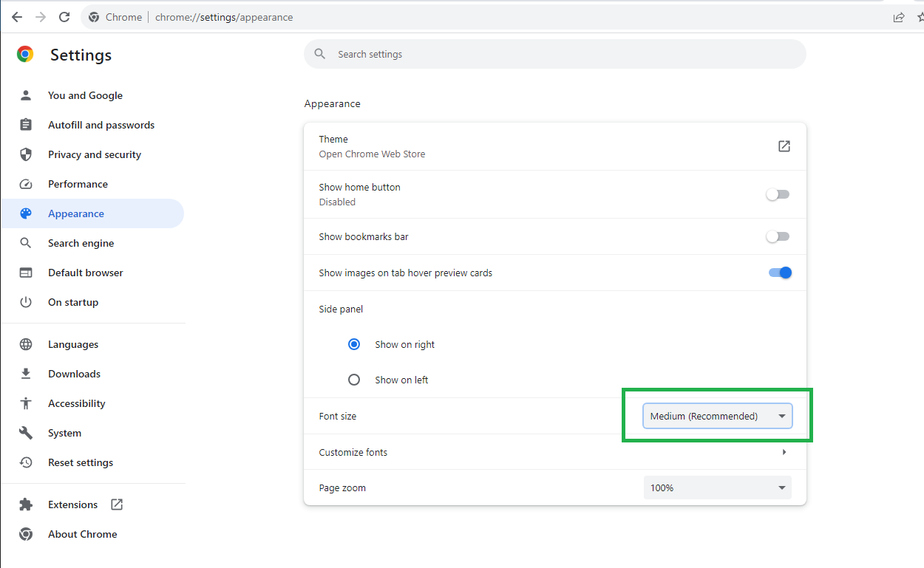This screenshot has width=924, height=568.
Task: Open Reset settings from the sidebar
Action: tap(80, 462)
